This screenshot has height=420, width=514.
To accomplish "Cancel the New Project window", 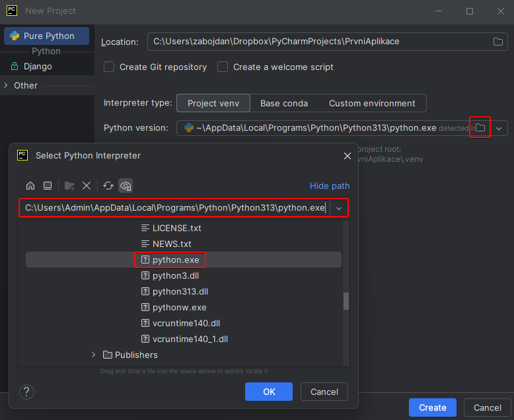I will click(x=488, y=407).
